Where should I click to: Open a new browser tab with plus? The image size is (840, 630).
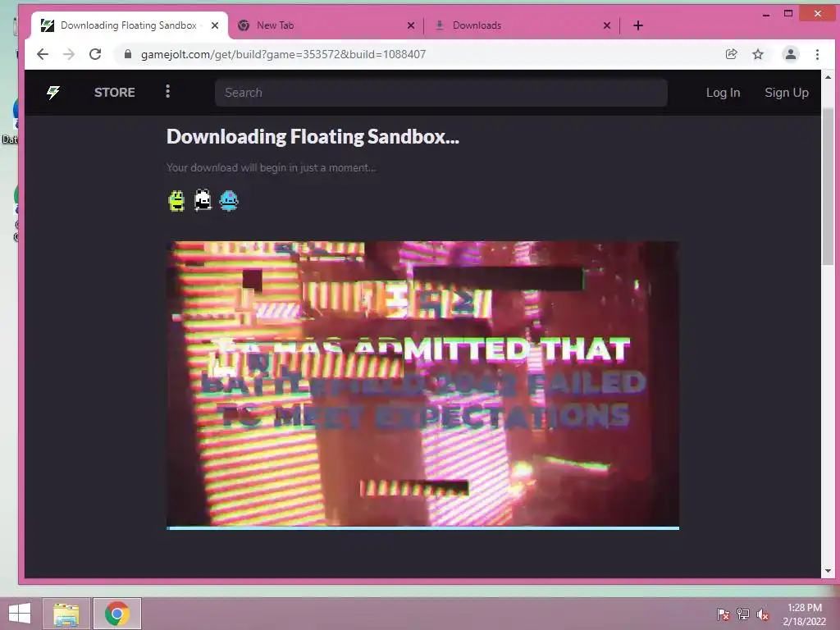(638, 25)
